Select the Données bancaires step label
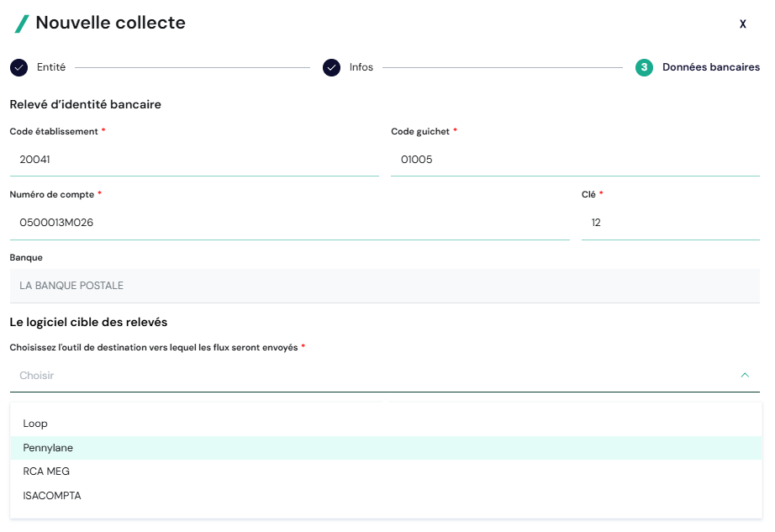Image resolution: width=775 pixels, height=532 pixels. coord(711,67)
